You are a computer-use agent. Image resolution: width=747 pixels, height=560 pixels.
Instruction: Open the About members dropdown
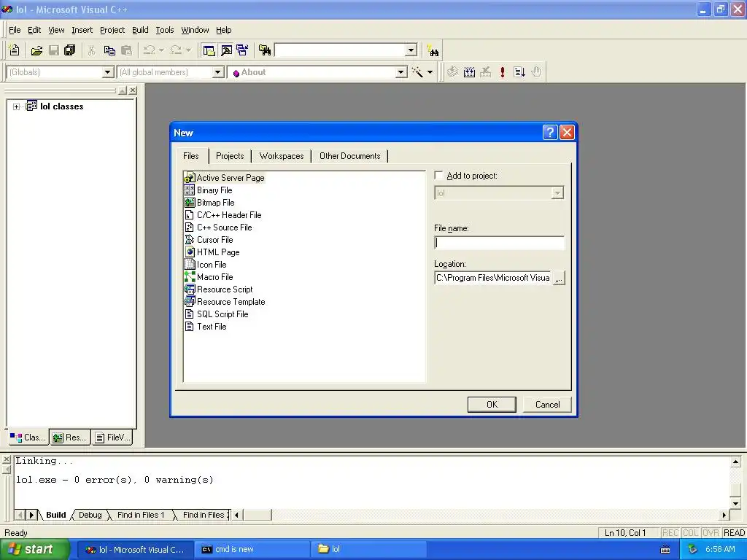(401, 72)
